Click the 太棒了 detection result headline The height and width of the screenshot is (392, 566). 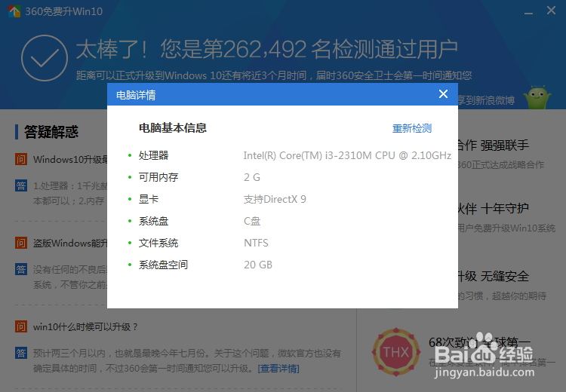(266, 49)
